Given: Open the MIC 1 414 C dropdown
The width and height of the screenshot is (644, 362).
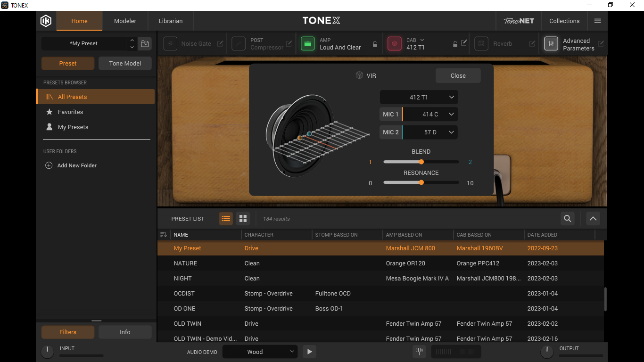Looking at the screenshot, I should coord(429,115).
